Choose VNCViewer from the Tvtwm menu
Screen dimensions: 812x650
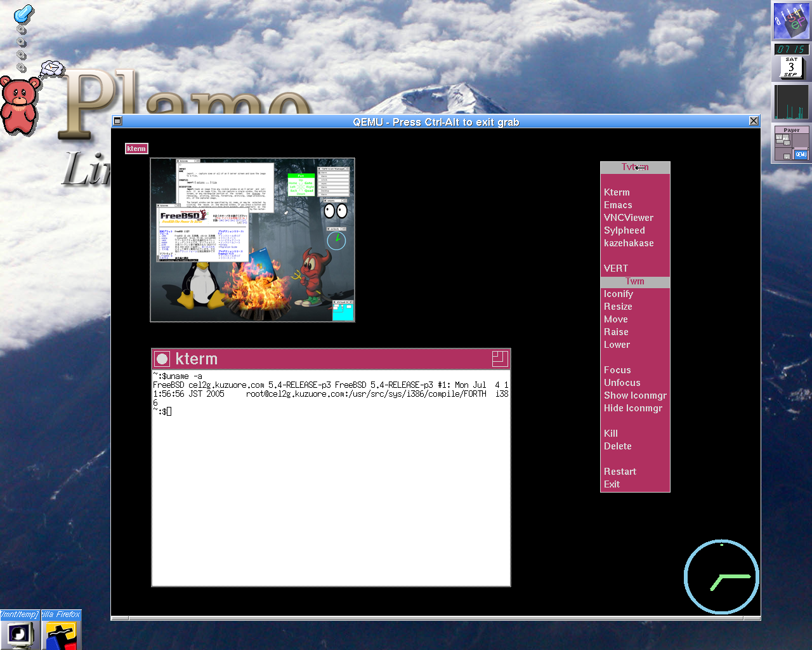(635, 218)
